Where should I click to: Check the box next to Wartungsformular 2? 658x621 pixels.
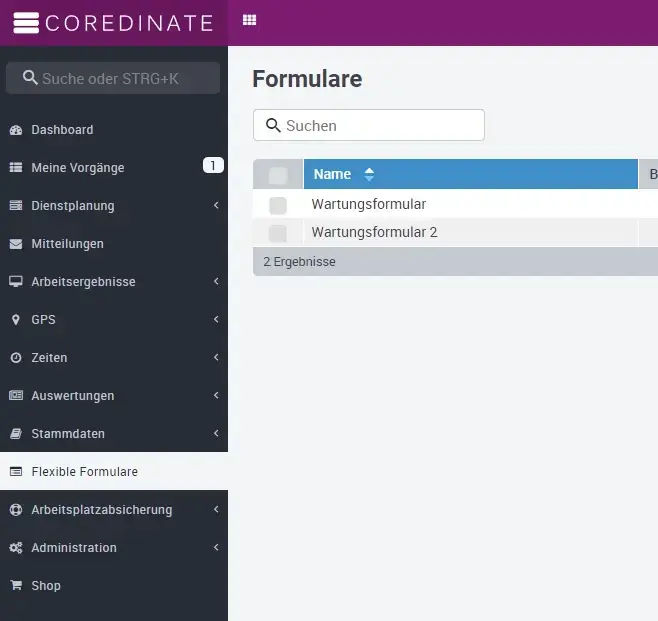pyautogui.click(x=278, y=233)
